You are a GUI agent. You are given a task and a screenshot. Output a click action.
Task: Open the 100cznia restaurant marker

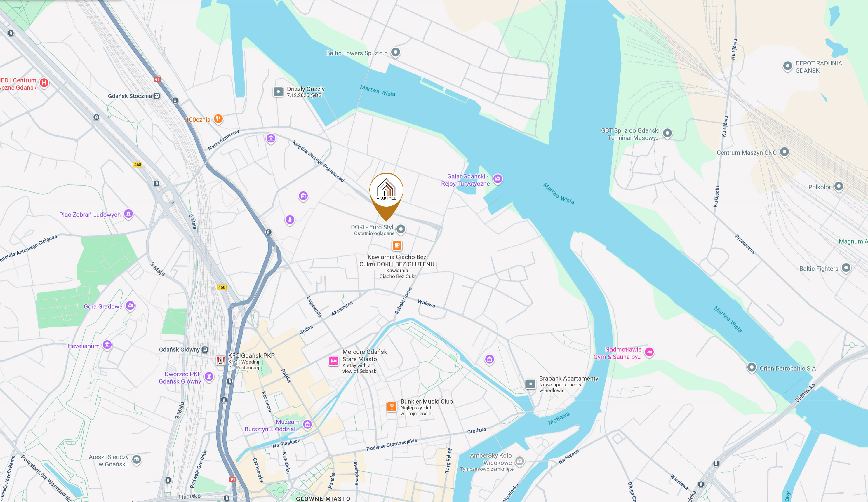(x=218, y=119)
